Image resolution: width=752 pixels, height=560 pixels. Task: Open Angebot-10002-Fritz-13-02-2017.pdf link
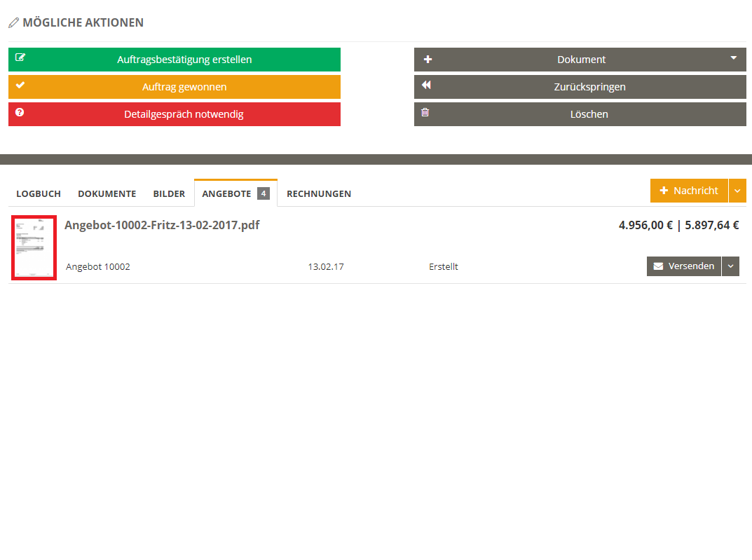coord(162,226)
